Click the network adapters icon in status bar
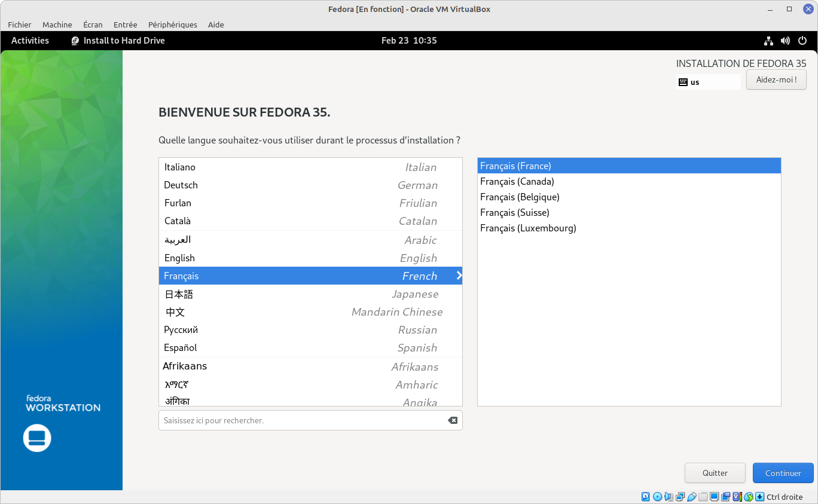The width and height of the screenshot is (818, 504). [x=680, y=497]
